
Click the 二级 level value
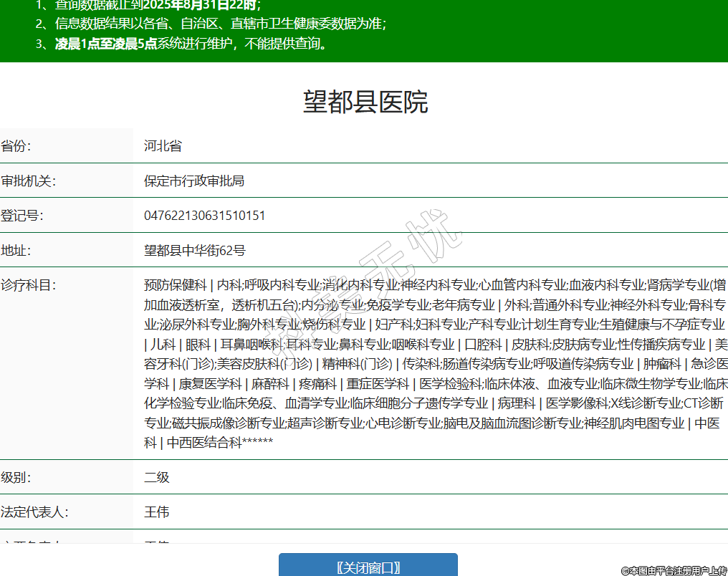[x=157, y=477]
